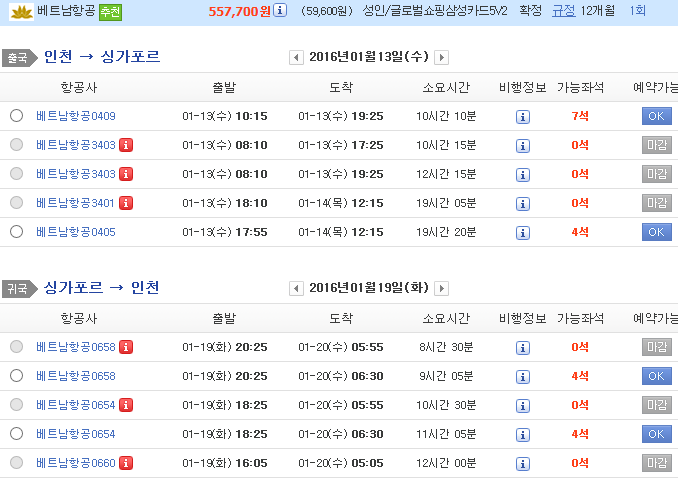This screenshot has width=678, height=478.
Task: Select flight 베트남항공3401 radio button
Action: [16, 203]
